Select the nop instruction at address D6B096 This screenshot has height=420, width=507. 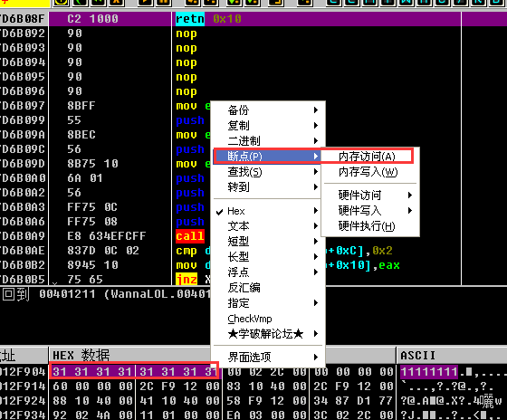point(187,91)
